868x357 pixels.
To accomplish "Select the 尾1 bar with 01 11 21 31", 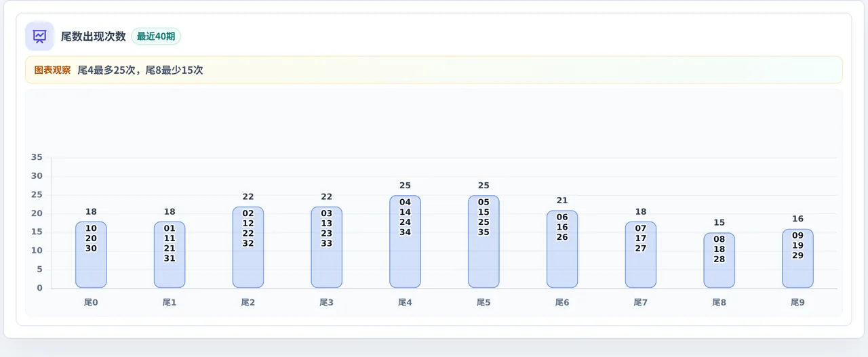I will pyautogui.click(x=170, y=255).
